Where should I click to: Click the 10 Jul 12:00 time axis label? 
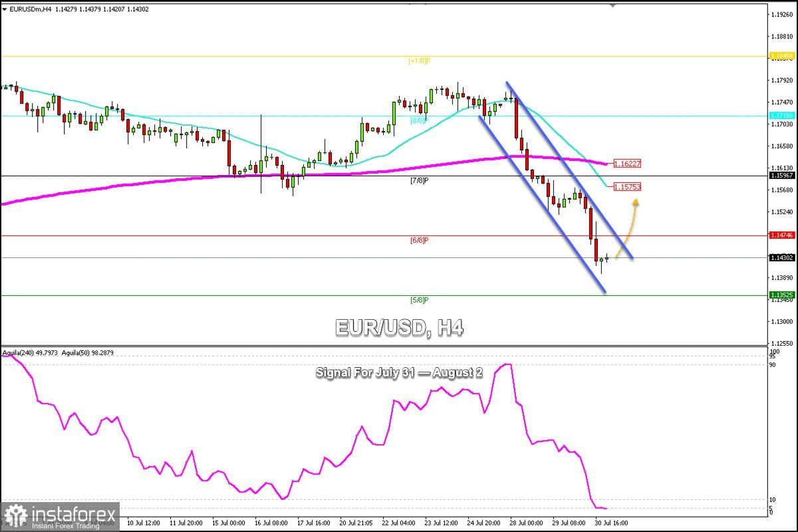142,523
